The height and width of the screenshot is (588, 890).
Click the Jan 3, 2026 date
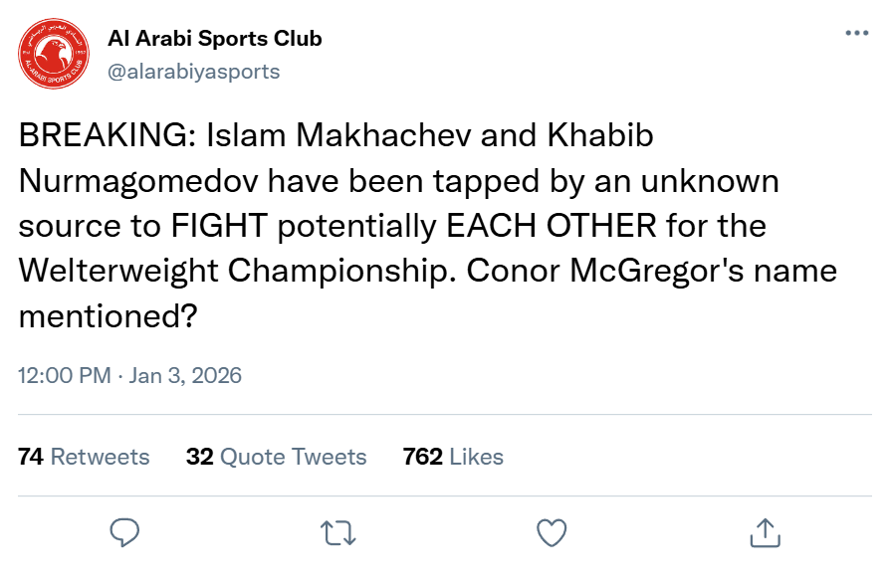pos(185,376)
